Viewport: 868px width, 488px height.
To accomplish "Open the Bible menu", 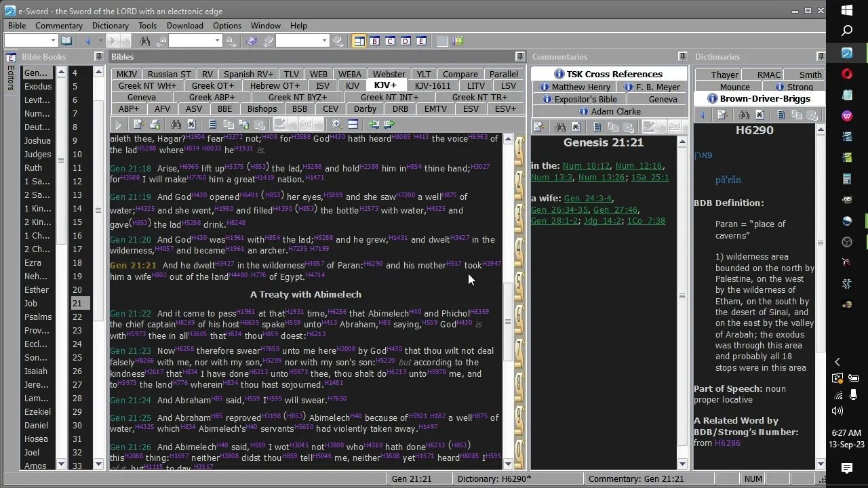I will click(17, 25).
